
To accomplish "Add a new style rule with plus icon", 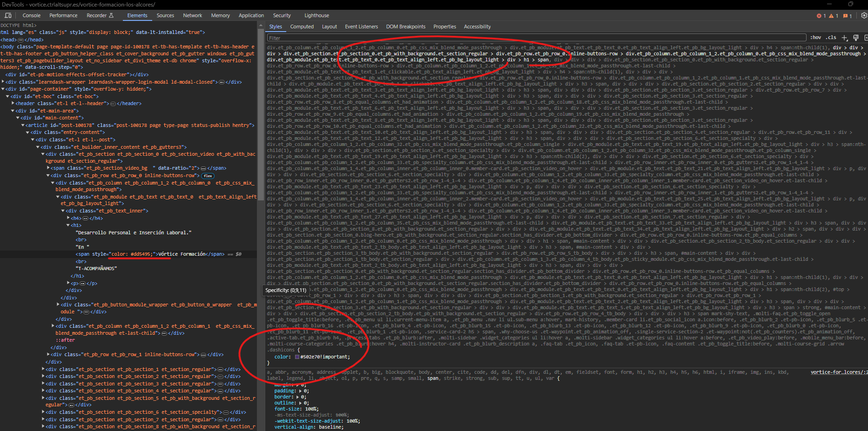I will (x=845, y=38).
